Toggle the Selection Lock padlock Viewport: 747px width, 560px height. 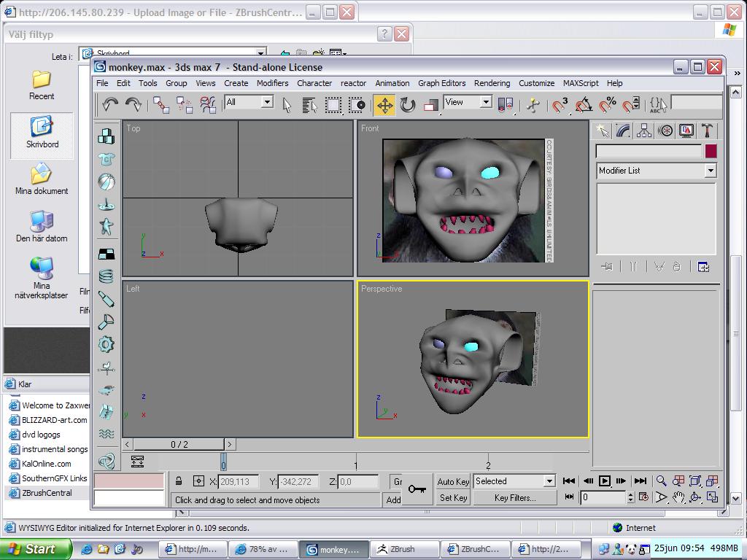click(x=179, y=481)
